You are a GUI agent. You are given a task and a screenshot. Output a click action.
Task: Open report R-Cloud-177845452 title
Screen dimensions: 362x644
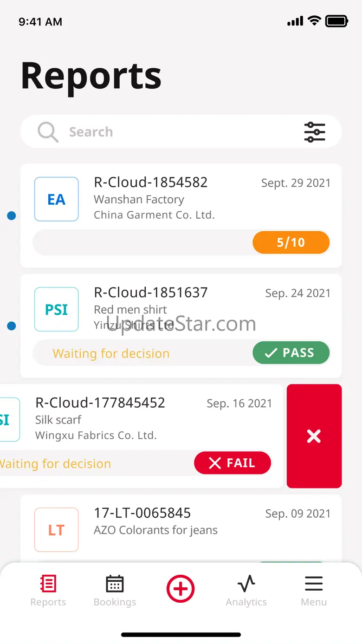pos(100,403)
